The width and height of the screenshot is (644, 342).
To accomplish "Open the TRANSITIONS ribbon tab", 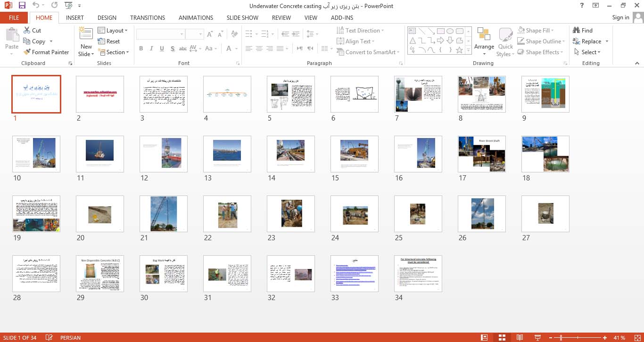I will 148,17.
